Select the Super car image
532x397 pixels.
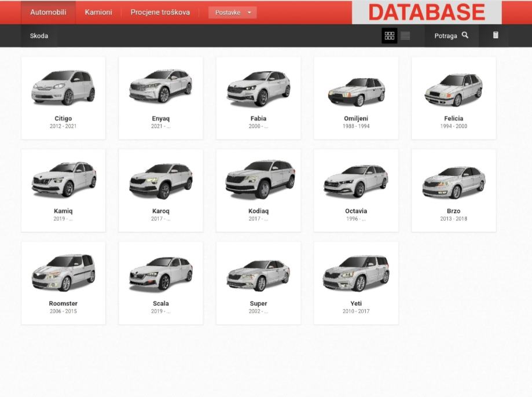click(x=258, y=275)
